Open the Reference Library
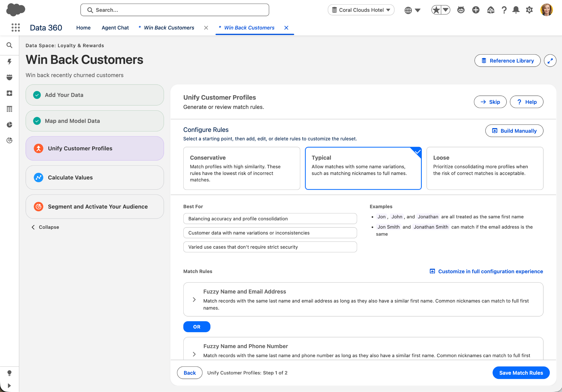This screenshot has height=392, width=562. (x=507, y=61)
